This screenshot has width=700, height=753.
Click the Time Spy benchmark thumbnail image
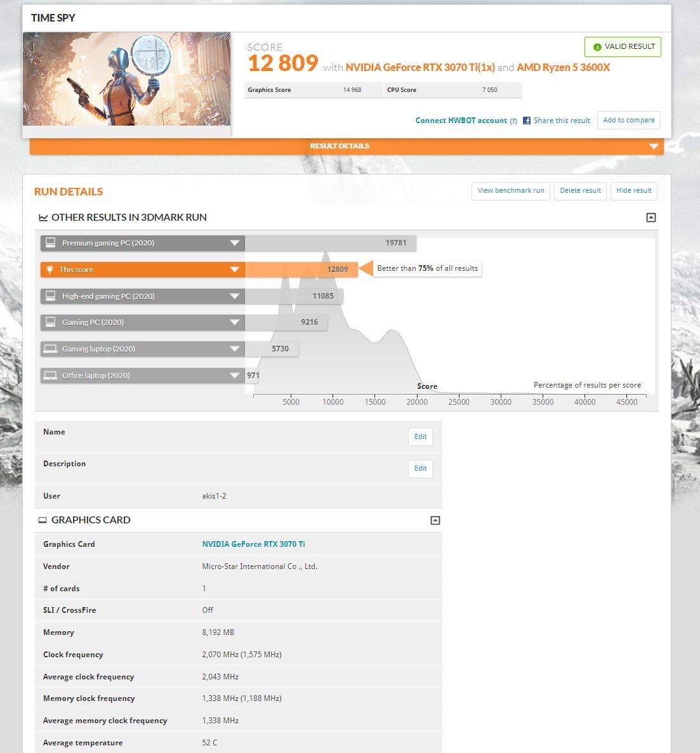click(x=127, y=79)
